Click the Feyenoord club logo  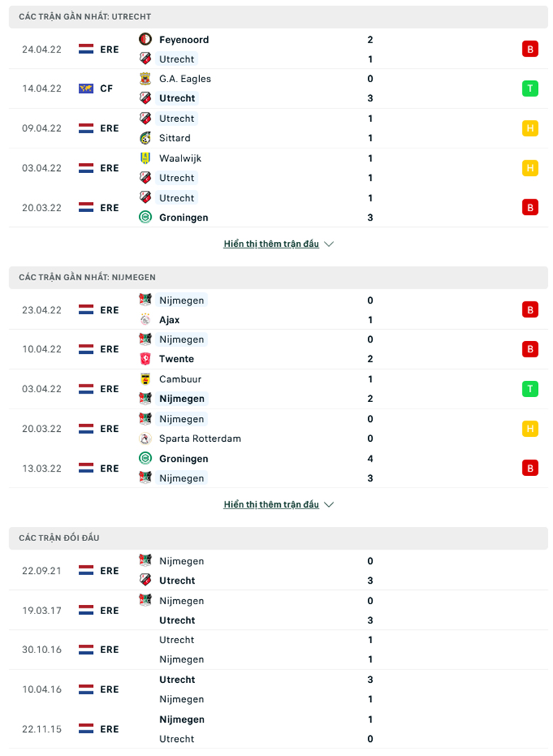pyautogui.click(x=145, y=39)
